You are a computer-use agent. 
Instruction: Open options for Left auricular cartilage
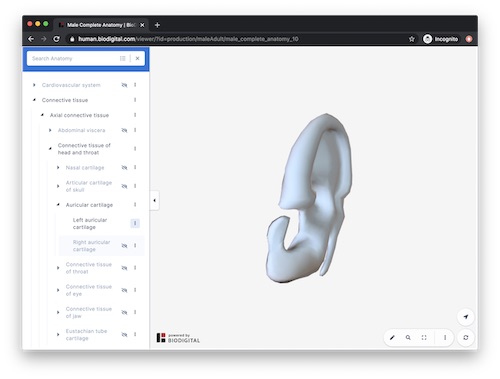(x=135, y=223)
